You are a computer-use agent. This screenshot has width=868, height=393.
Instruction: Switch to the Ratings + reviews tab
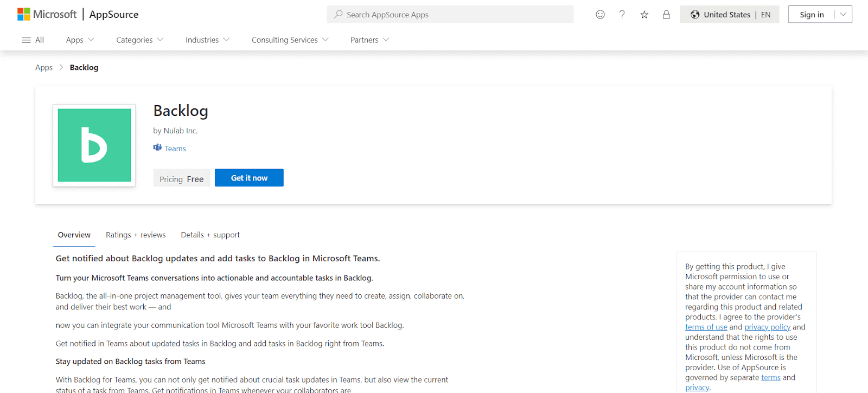136,235
